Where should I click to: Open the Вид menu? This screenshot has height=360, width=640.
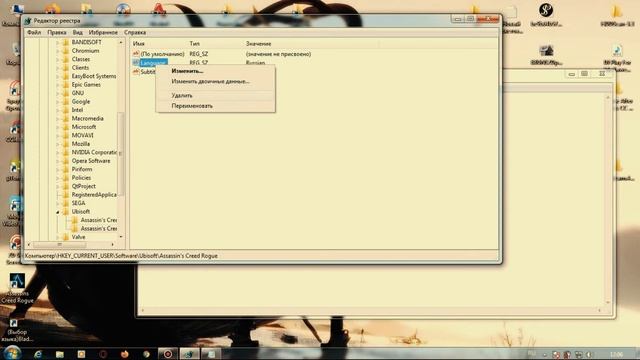tap(78, 32)
